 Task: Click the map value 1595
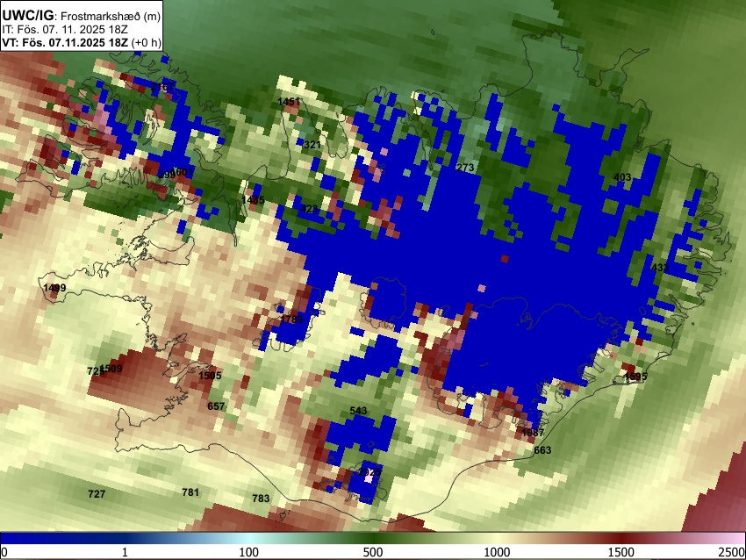click(x=635, y=377)
